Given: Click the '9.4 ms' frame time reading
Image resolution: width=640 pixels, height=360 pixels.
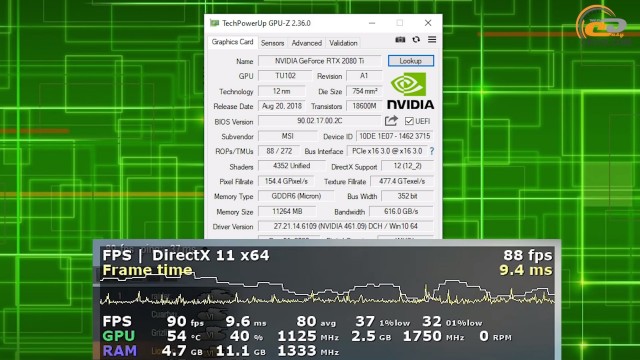Looking at the screenshot, I should pyautogui.click(x=526, y=270).
